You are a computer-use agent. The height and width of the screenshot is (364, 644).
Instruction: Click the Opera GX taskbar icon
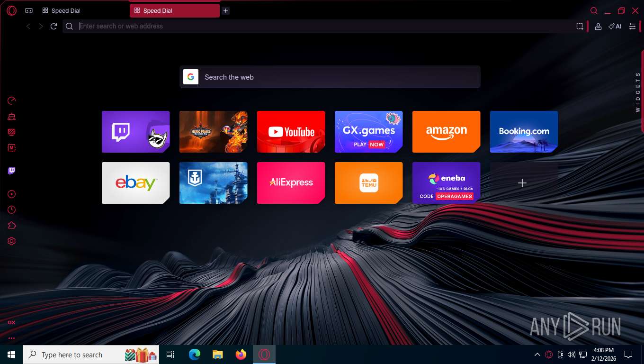click(264, 355)
